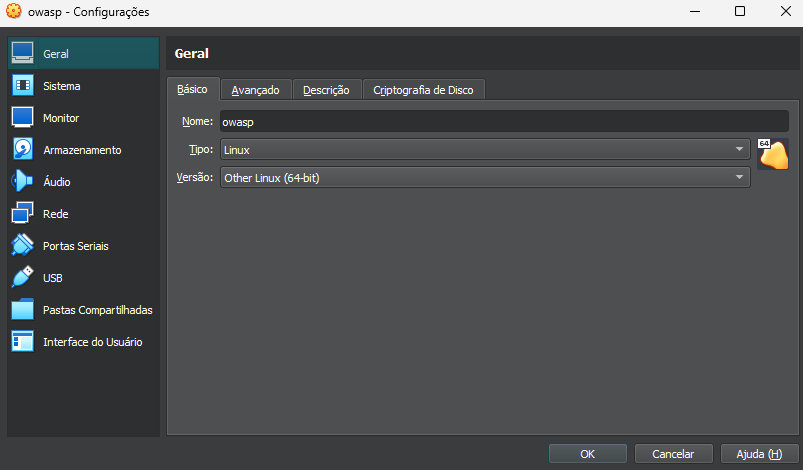The width and height of the screenshot is (803, 470).
Task: Open the Áudio settings label
Action: (x=57, y=182)
